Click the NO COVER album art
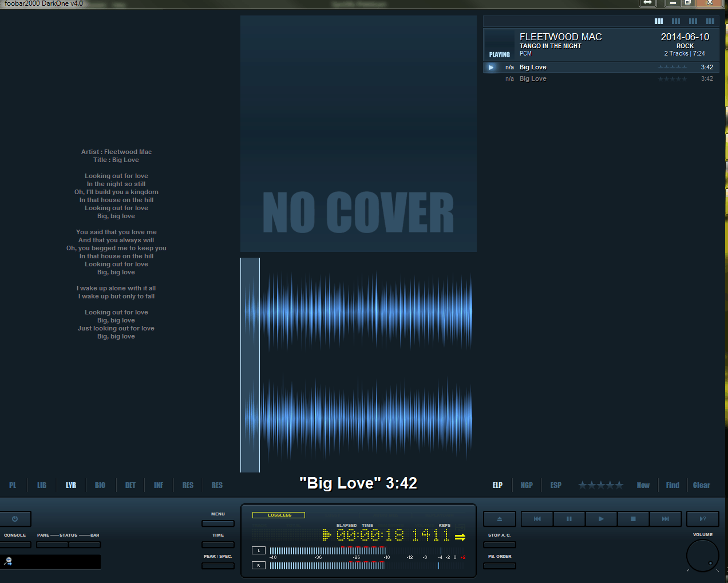The height and width of the screenshot is (583, 728). [358, 133]
